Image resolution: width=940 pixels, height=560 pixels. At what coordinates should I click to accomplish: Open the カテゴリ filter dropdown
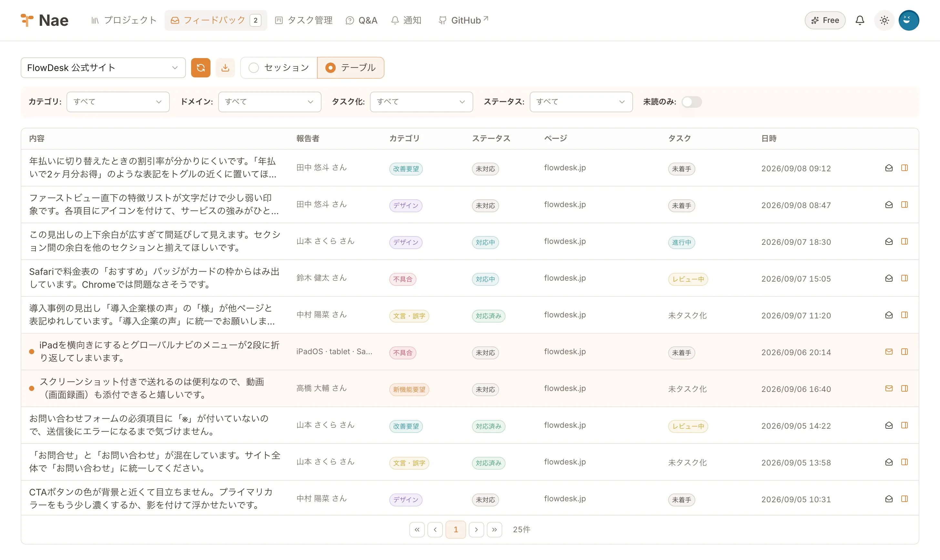118,102
